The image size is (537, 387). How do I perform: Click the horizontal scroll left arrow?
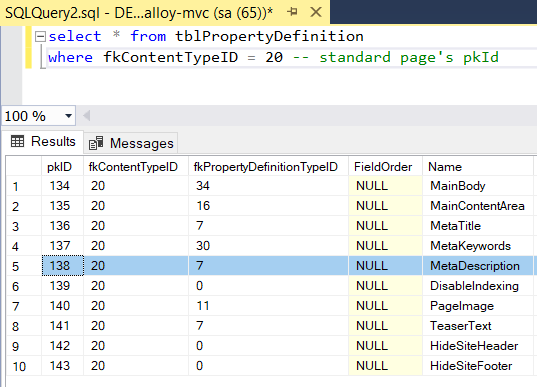coord(87,116)
